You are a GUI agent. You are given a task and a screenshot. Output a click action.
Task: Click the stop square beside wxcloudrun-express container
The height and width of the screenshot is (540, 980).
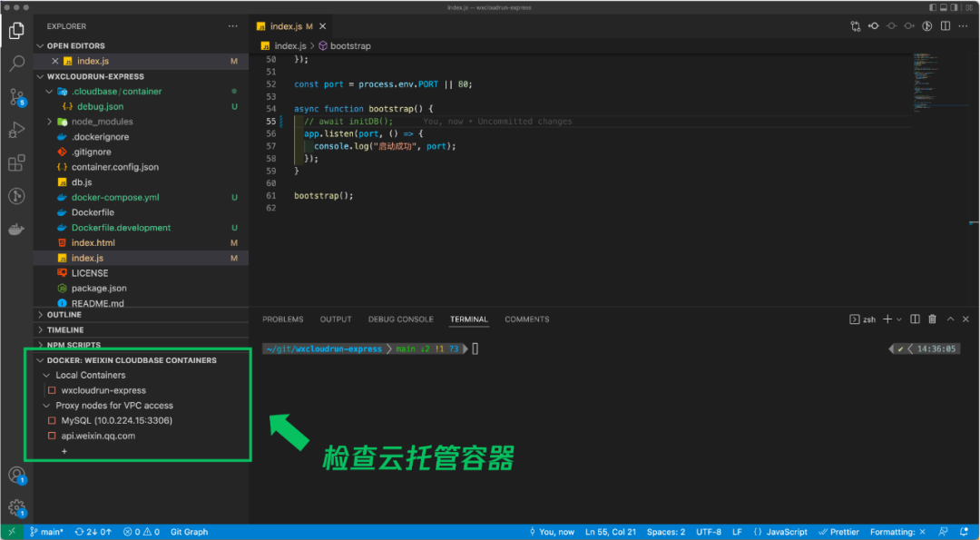point(52,390)
